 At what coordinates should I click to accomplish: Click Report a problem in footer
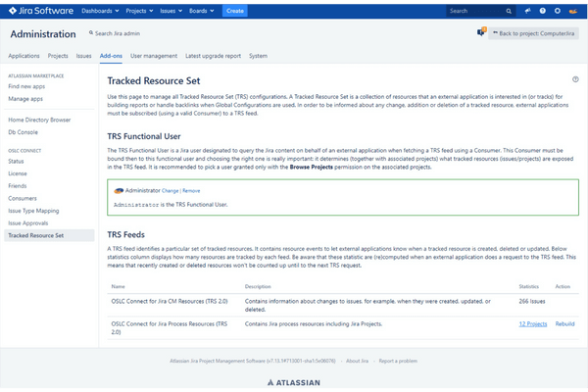398,361
